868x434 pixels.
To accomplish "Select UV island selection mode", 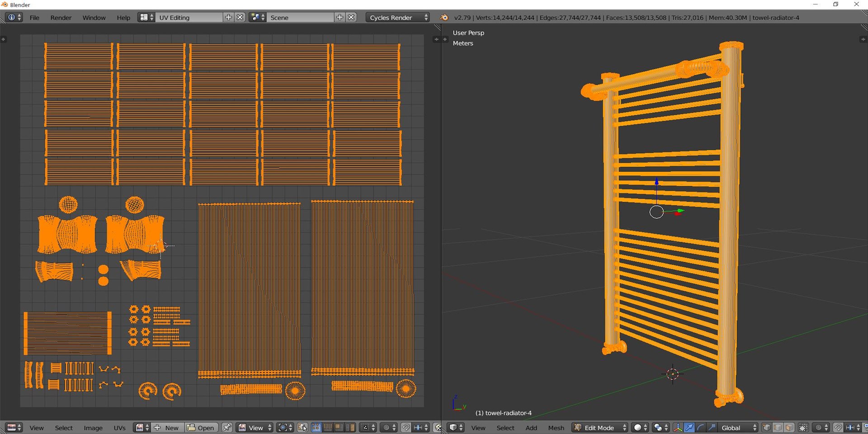I will [350, 428].
